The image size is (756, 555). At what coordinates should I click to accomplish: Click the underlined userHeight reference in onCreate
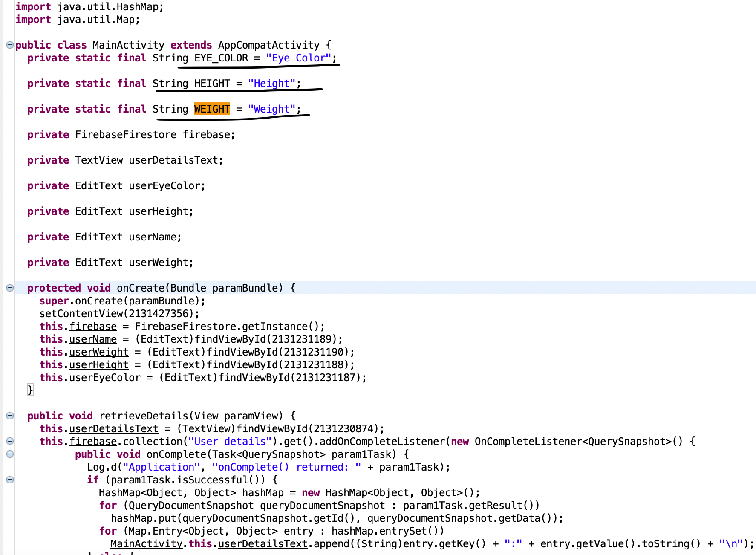99,365
